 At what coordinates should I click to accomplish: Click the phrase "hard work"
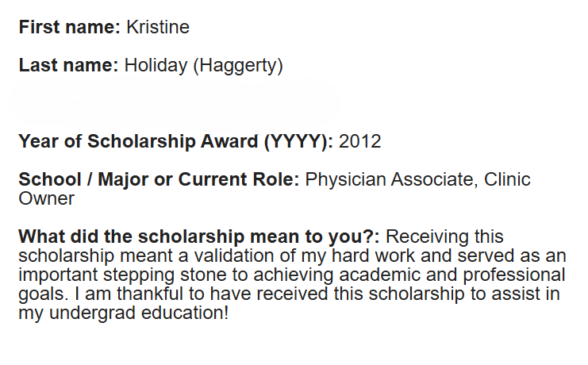[373, 255]
